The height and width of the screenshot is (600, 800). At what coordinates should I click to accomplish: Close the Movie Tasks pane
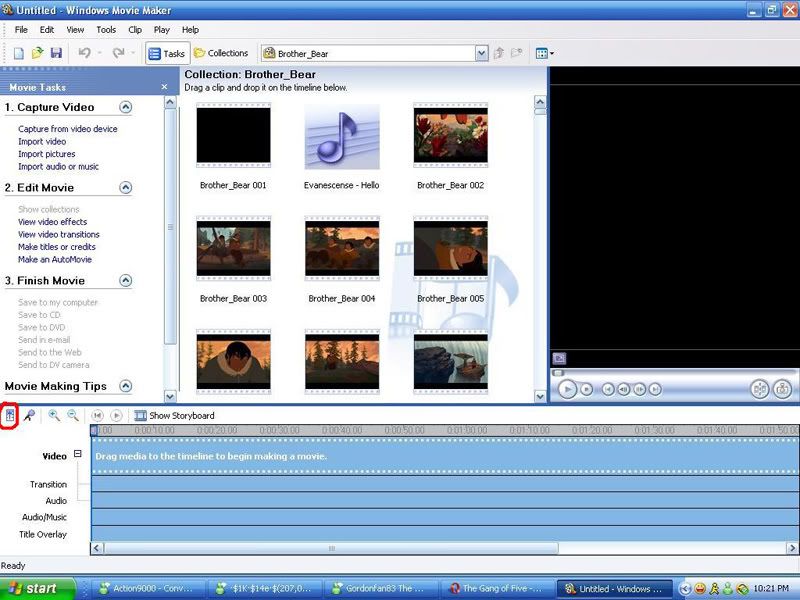164,87
